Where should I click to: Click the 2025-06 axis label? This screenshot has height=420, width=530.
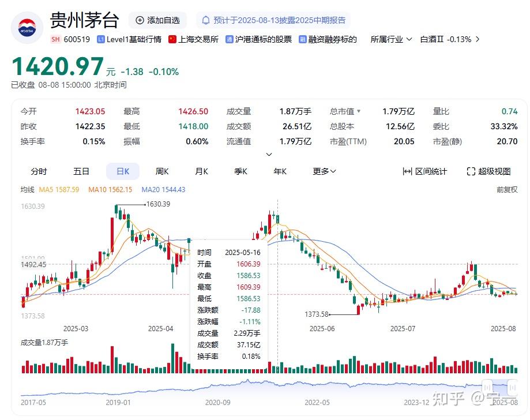tap(322, 329)
